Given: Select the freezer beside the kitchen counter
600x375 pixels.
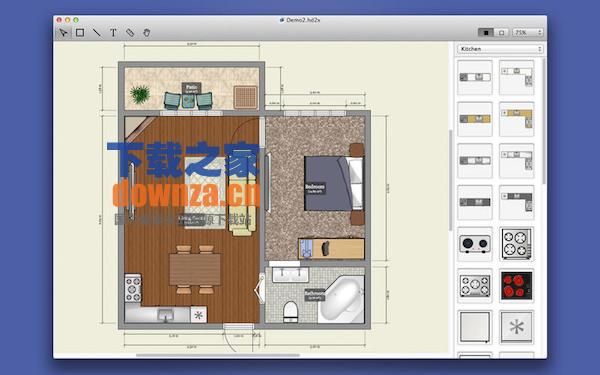Looking at the screenshot, I should click(199, 315).
